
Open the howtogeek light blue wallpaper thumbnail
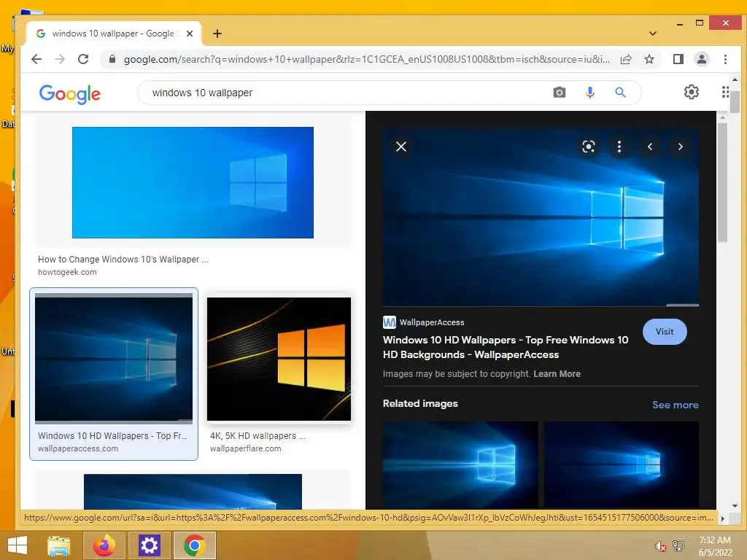click(x=193, y=182)
